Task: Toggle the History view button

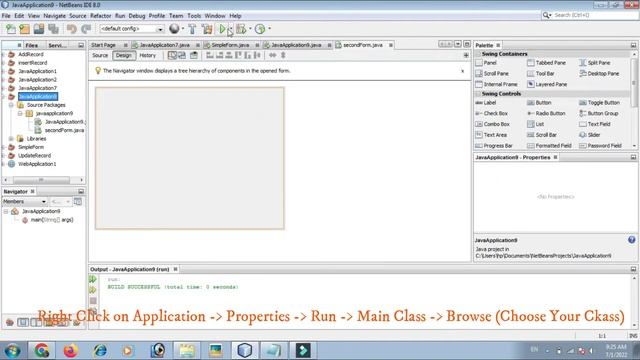Action: tap(148, 55)
